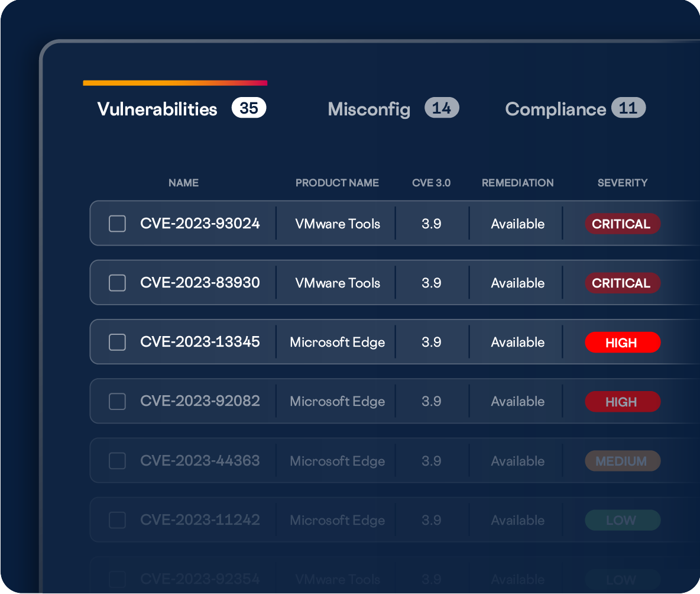Tick the CVE-2023-83930 checkbox
Image resolution: width=700 pixels, height=594 pixels.
tap(117, 283)
